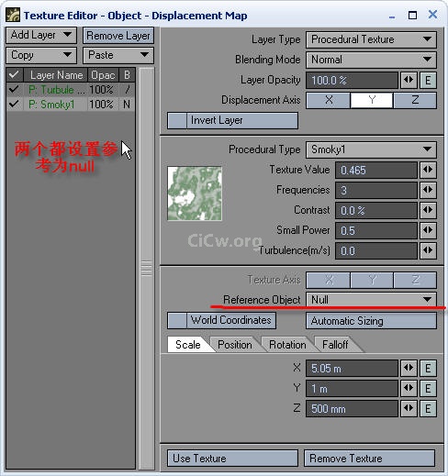Click Scale Y 1 m field

[352, 389]
